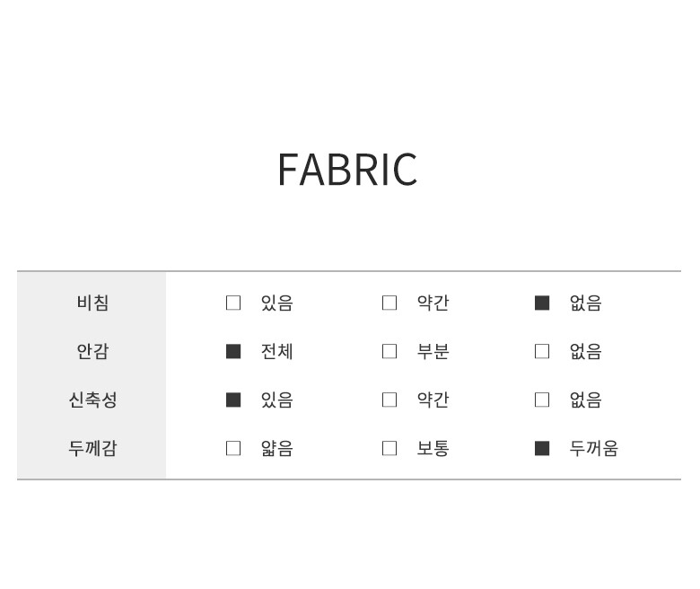The image size is (700, 589).
Task: Check the 안감 없음 checkbox
Action: click(542, 351)
